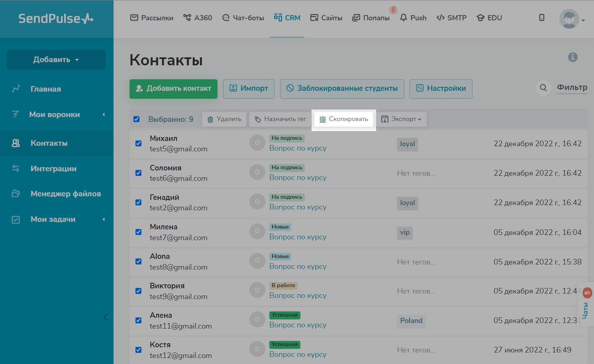Open contact name Виктория
This screenshot has height=364, width=594.
point(167,286)
